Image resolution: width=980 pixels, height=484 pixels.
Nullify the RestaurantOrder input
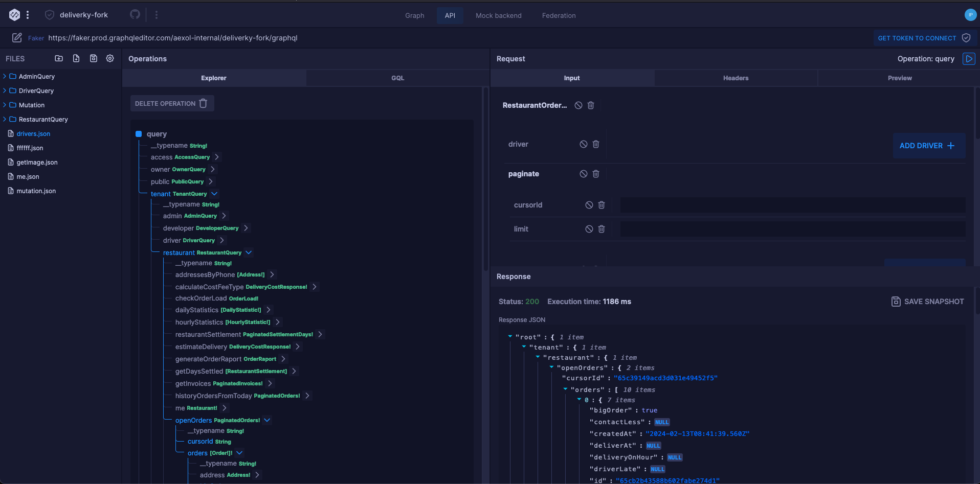[x=578, y=105]
